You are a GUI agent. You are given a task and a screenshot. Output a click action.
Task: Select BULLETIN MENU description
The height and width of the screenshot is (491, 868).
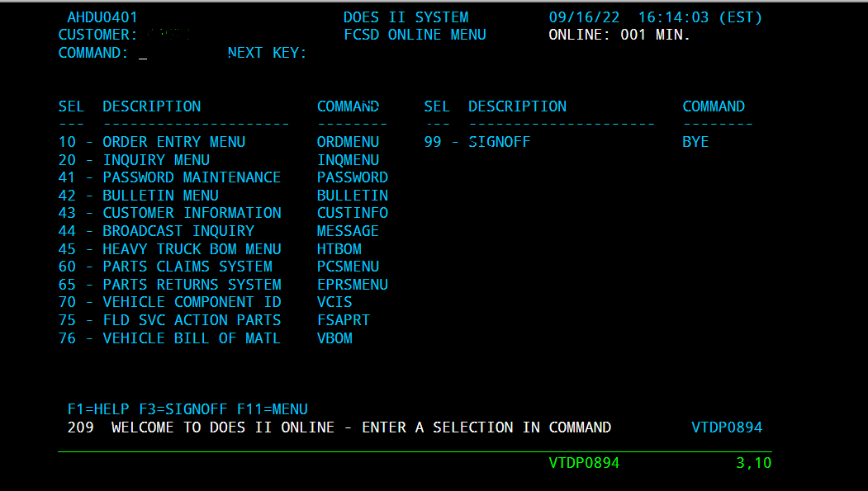(160, 196)
